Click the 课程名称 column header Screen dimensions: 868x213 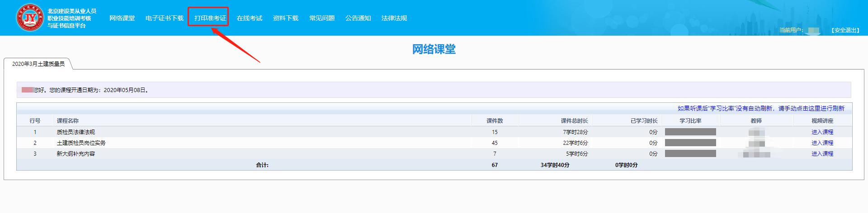tap(68, 121)
